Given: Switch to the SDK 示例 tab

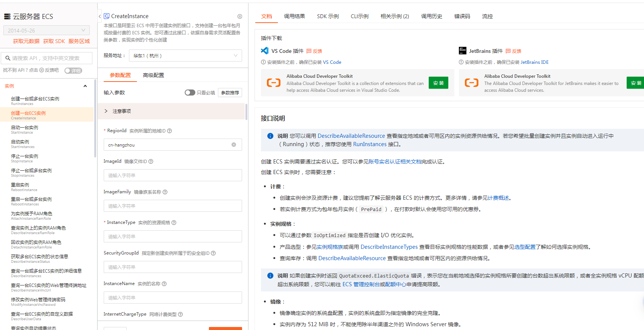Looking at the screenshot, I should click(x=328, y=16).
